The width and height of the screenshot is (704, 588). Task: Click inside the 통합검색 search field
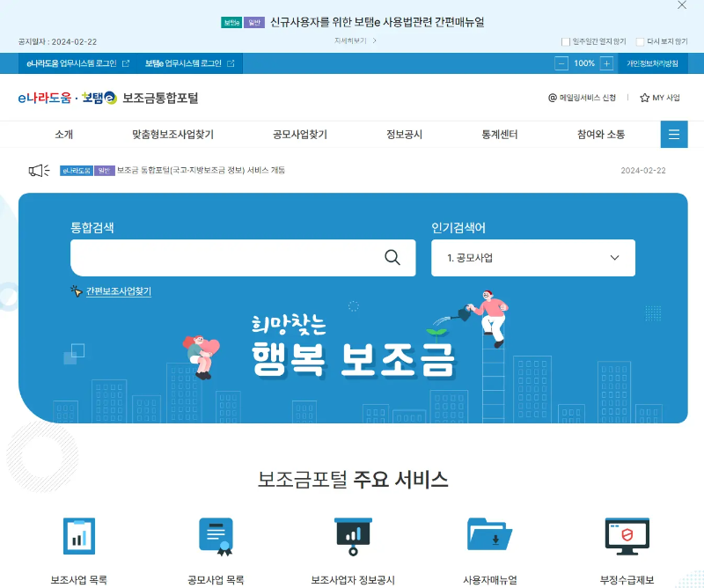click(220, 258)
